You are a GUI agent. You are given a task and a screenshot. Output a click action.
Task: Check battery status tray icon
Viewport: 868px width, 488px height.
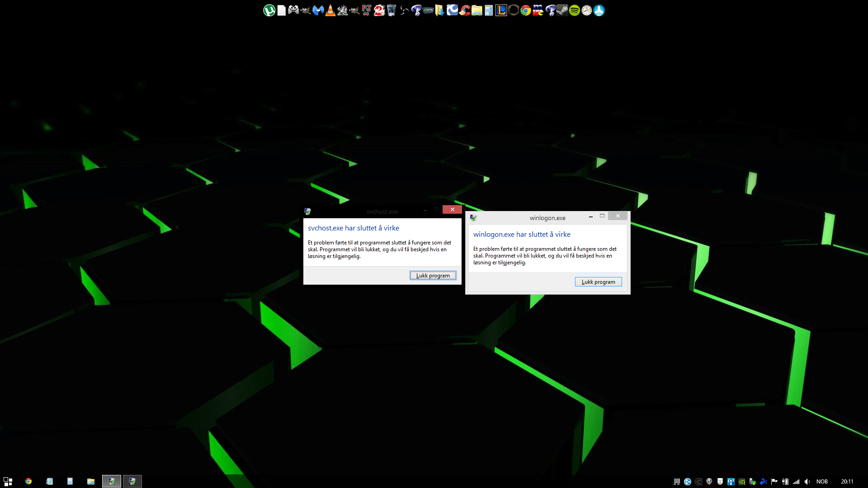[785, 482]
